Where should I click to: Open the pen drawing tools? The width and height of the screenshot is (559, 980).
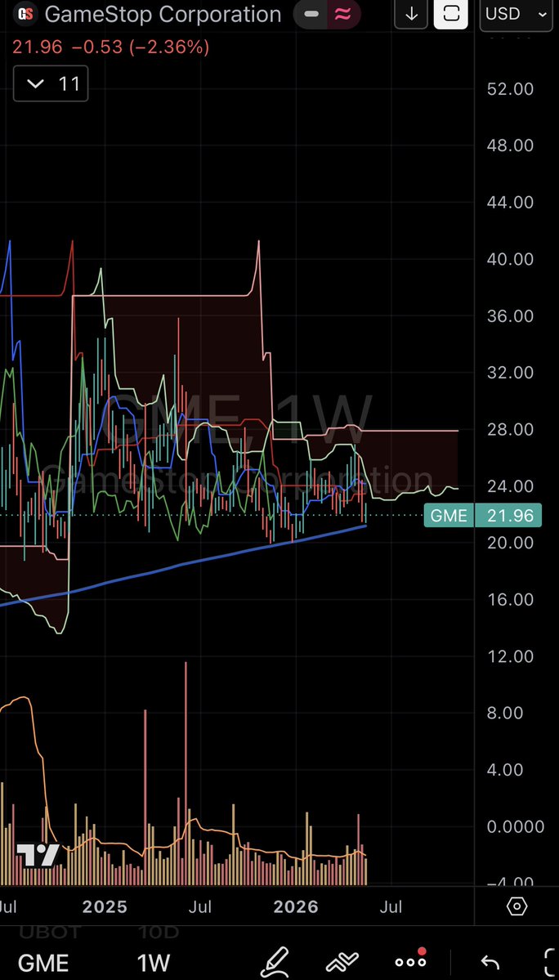pos(274,962)
